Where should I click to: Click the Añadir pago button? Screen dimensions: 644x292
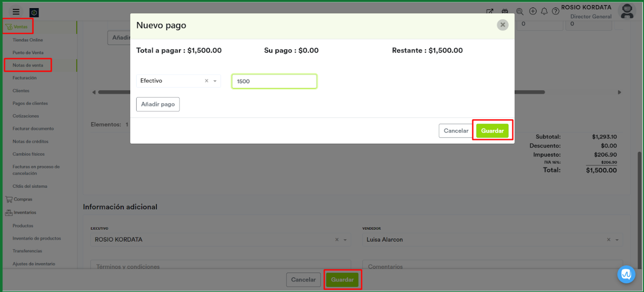[158, 104]
